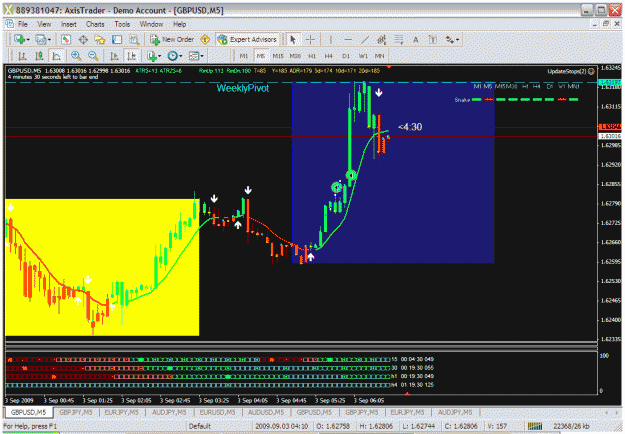The height and width of the screenshot is (434, 625).
Task: Open the Charts menu
Action: pos(95,24)
